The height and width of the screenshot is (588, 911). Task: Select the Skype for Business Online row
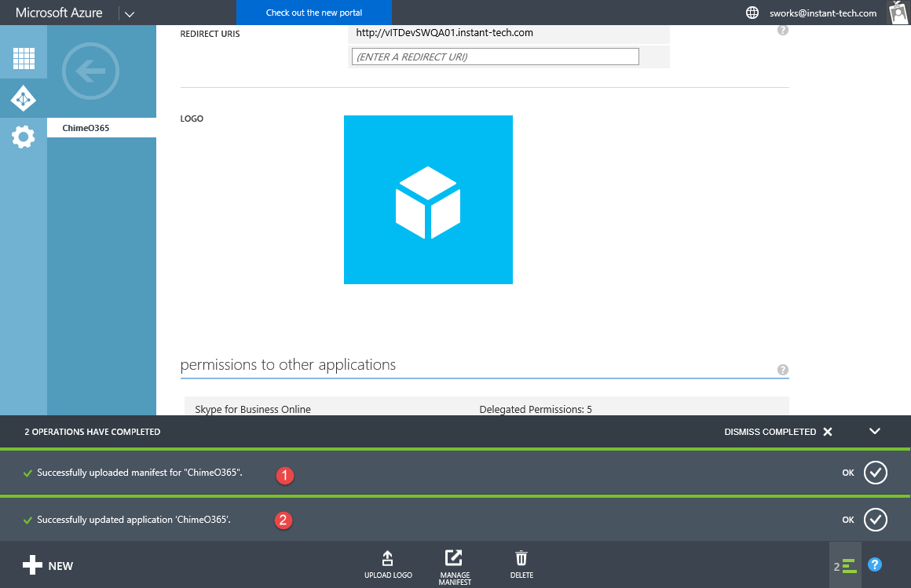(x=486, y=407)
